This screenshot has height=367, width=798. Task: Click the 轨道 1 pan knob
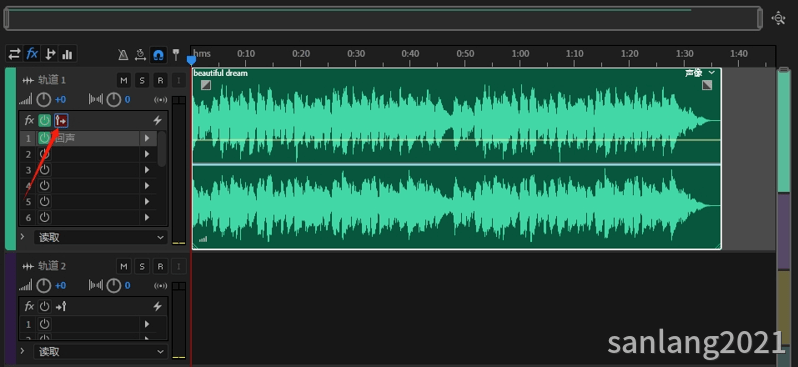(x=113, y=99)
